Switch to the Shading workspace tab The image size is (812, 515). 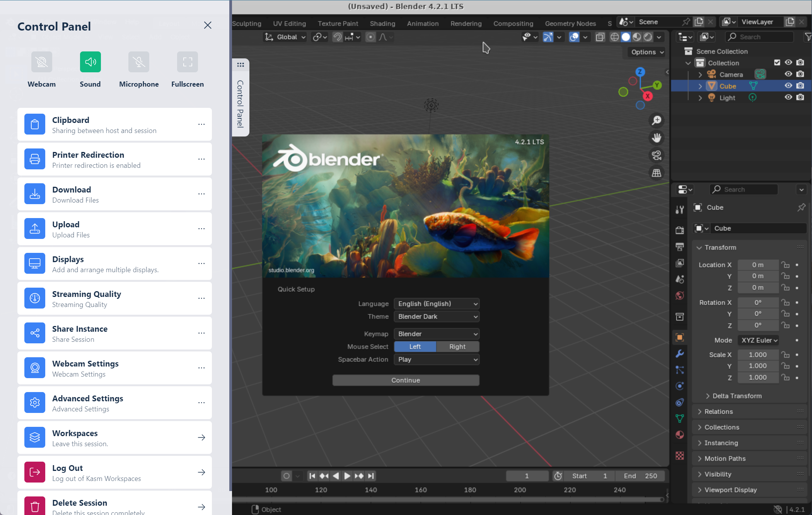pyautogui.click(x=382, y=24)
